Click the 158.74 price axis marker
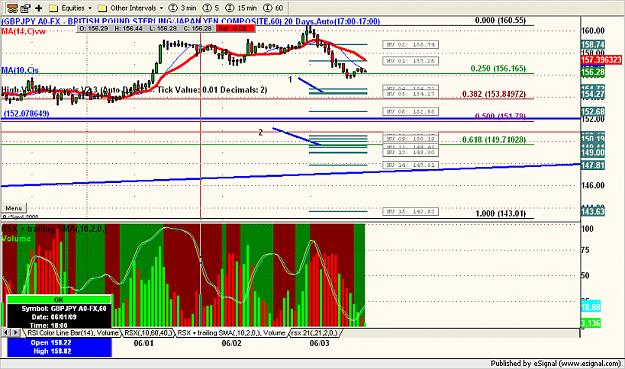The width and height of the screenshot is (625, 369). [x=593, y=45]
